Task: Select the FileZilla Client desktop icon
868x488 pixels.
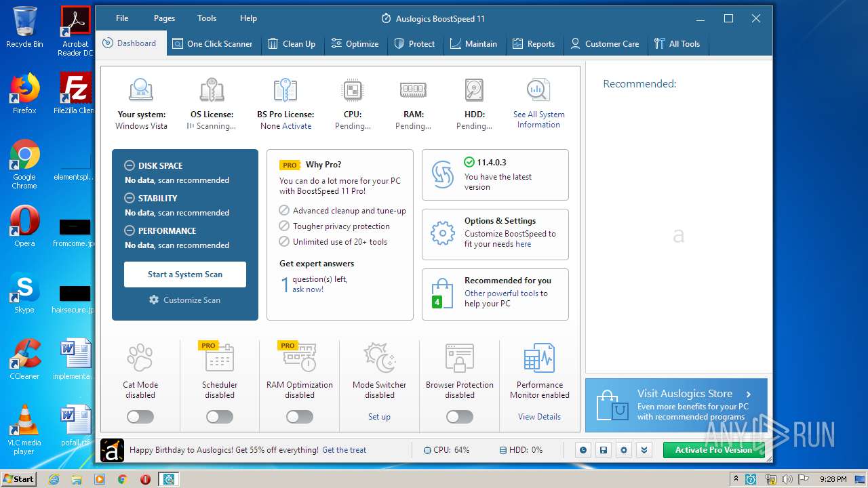Action: (75, 94)
